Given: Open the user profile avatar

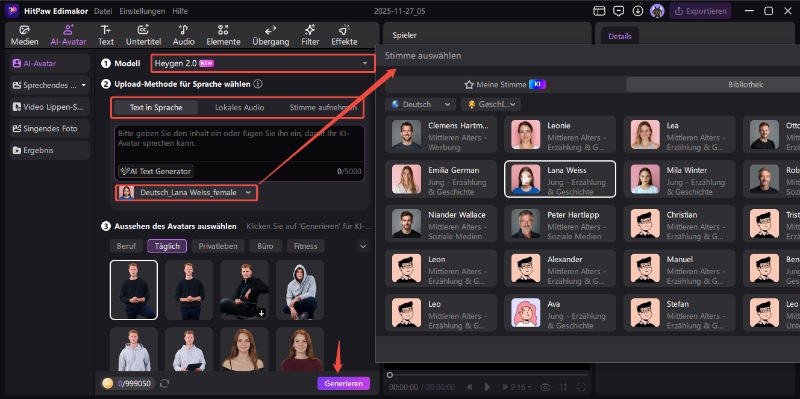Looking at the screenshot, I should [657, 11].
